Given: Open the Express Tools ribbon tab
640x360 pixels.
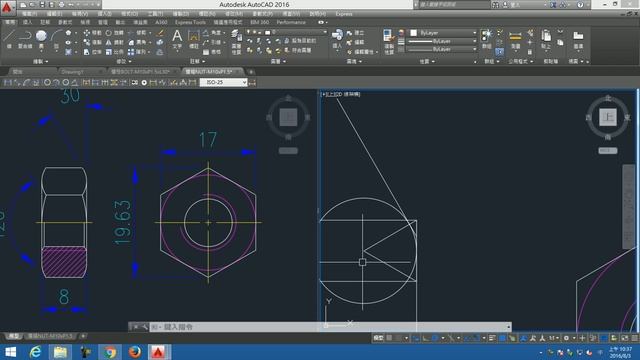Looking at the screenshot, I should [x=190, y=22].
